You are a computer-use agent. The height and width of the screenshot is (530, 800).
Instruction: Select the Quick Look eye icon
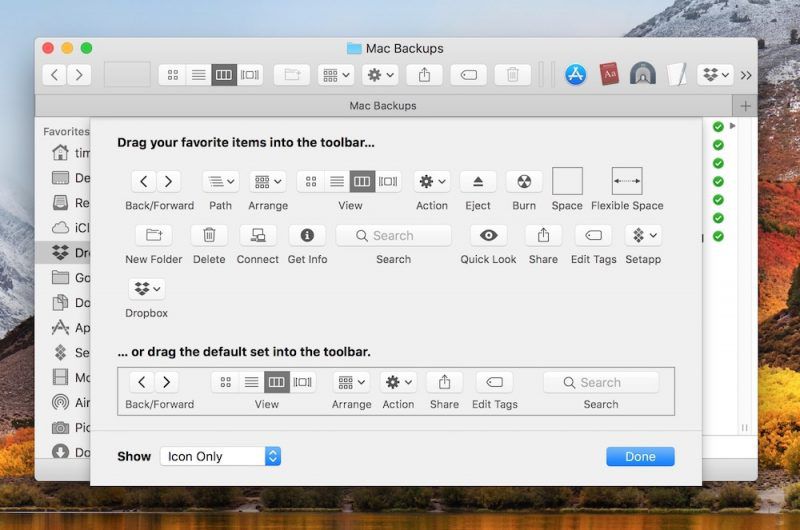coord(488,235)
